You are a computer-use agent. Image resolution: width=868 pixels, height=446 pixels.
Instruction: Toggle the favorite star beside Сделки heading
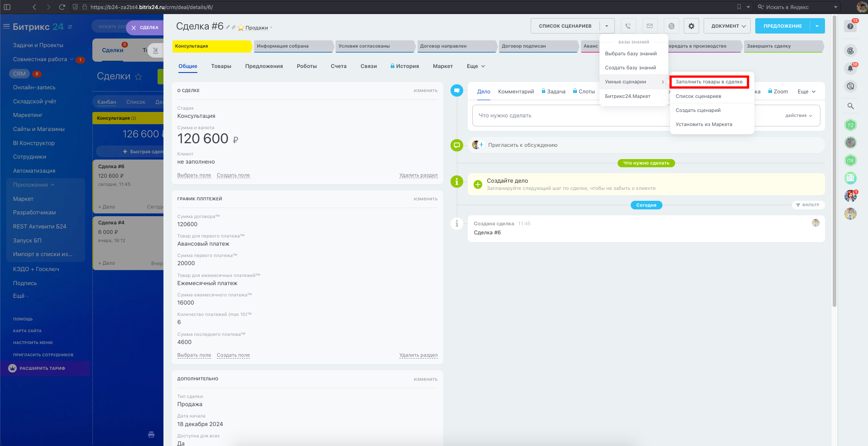(x=139, y=77)
